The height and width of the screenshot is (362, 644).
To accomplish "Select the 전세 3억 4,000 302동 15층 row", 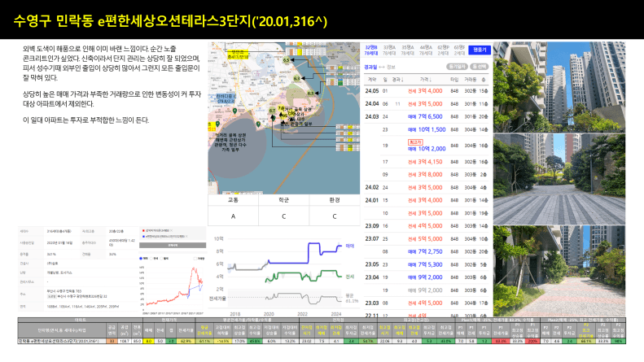I will pyautogui.click(x=427, y=91).
